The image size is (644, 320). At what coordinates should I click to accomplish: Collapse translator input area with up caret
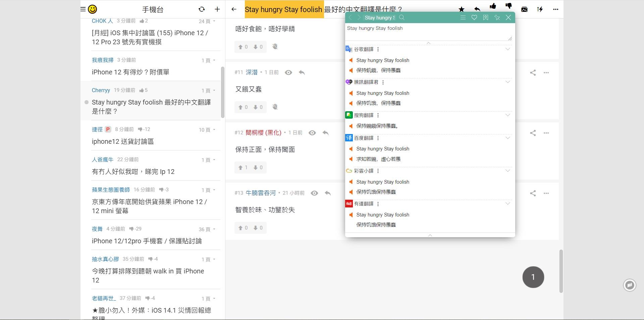coord(428,43)
